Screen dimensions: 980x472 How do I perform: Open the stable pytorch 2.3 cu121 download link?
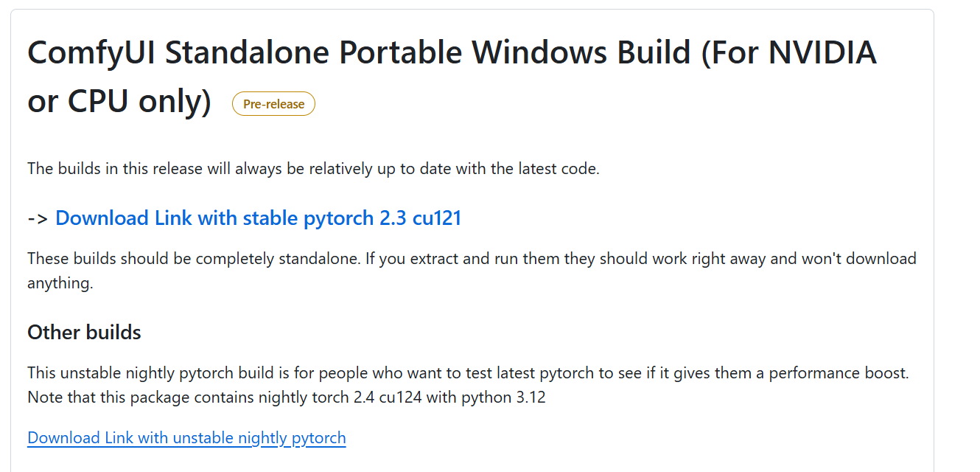tap(258, 218)
